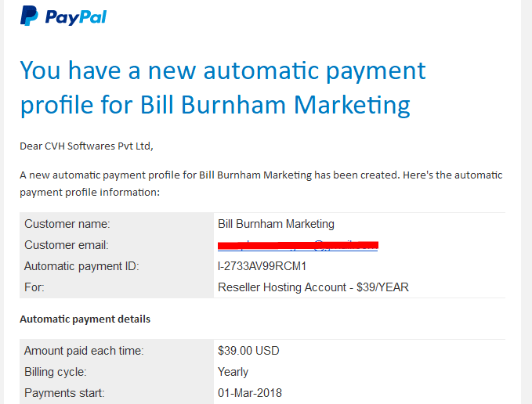Click the Dear CVH Softwares greeting line
Viewport: 532px width, 404px height.
86,146
